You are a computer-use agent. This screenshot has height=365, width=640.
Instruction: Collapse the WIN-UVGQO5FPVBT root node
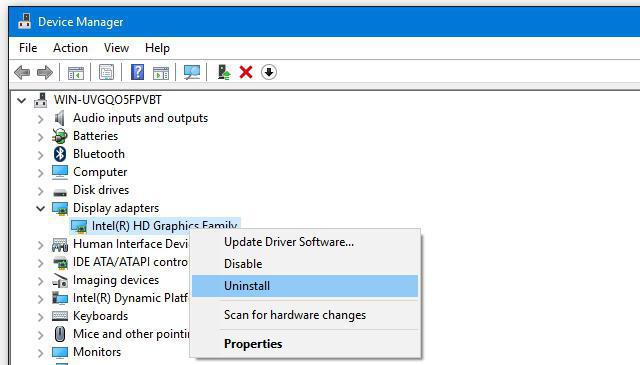pyautogui.click(x=22, y=100)
